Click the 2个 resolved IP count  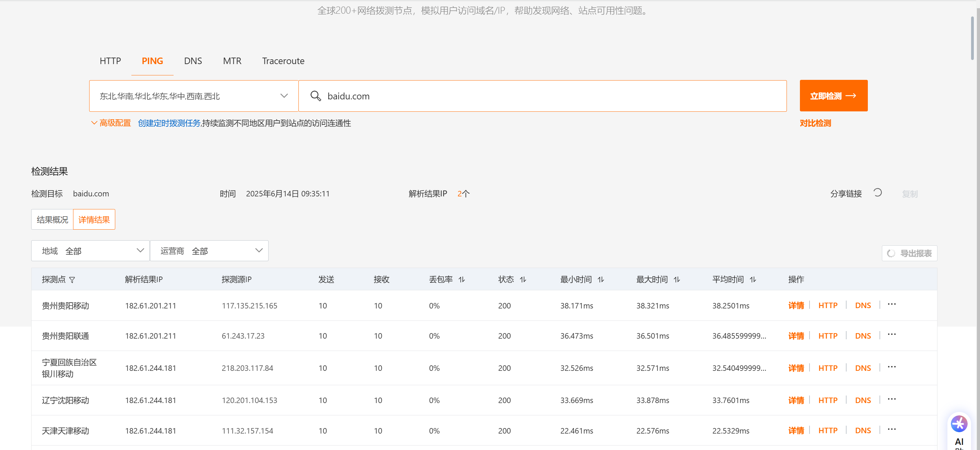[463, 194]
